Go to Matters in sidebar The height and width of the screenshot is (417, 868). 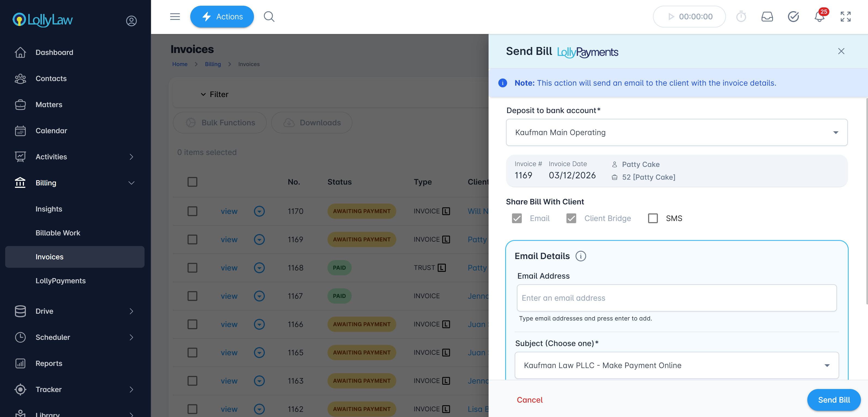[49, 105]
